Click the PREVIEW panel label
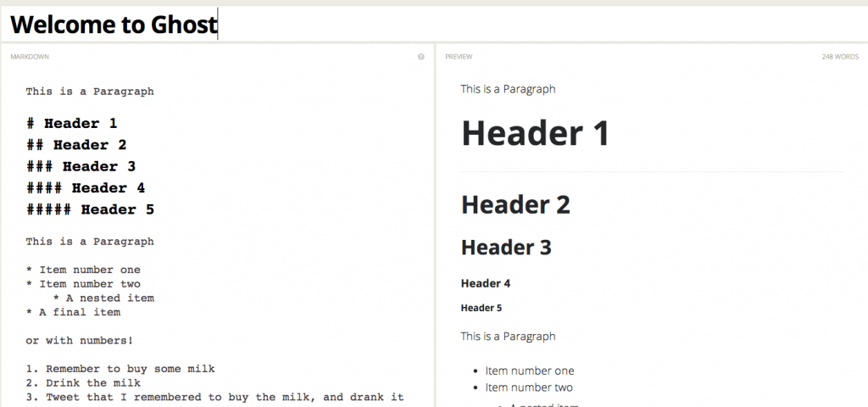Screen dimensions: 868x407 pos(459,57)
